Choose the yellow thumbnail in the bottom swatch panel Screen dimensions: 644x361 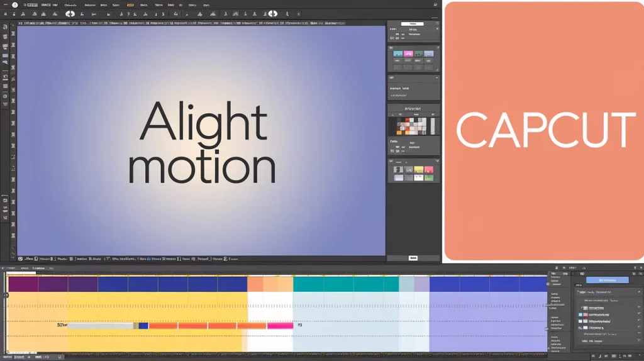[418, 170]
